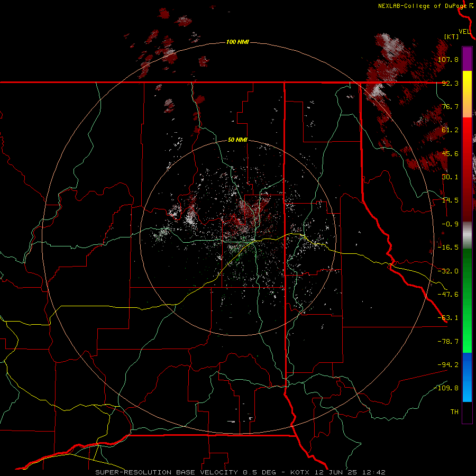Viewport: 476px width, 476px height.
Task: Click the dark TH segment at the bottom of the color bar
Action: [467, 413]
